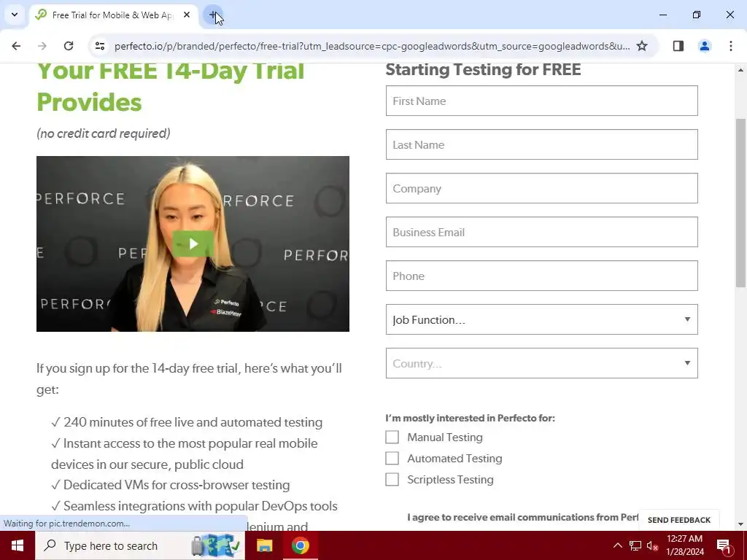Open the volume tray icon

(652, 545)
